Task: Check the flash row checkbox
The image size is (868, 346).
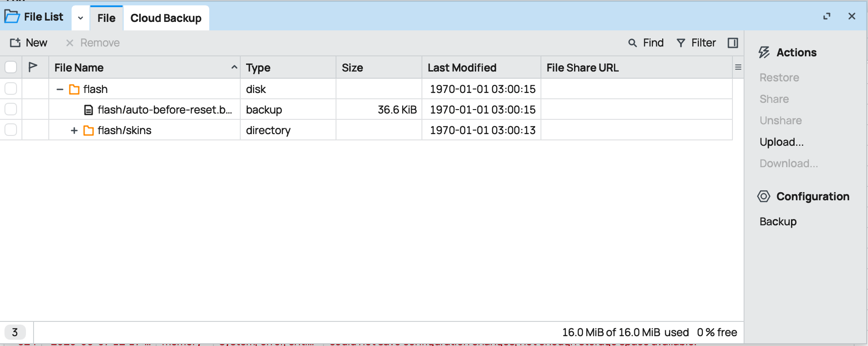Action: pos(11,89)
